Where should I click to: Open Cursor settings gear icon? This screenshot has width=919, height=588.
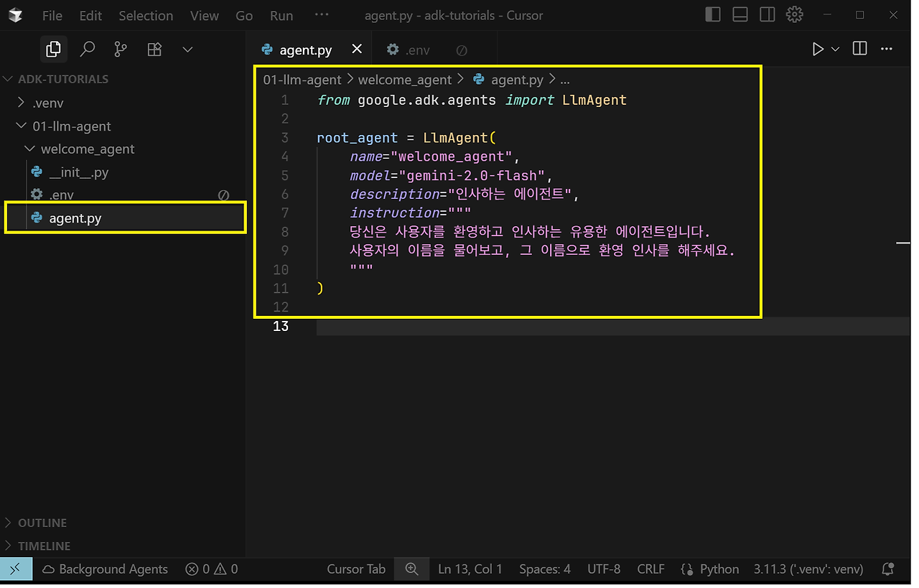click(794, 14)
